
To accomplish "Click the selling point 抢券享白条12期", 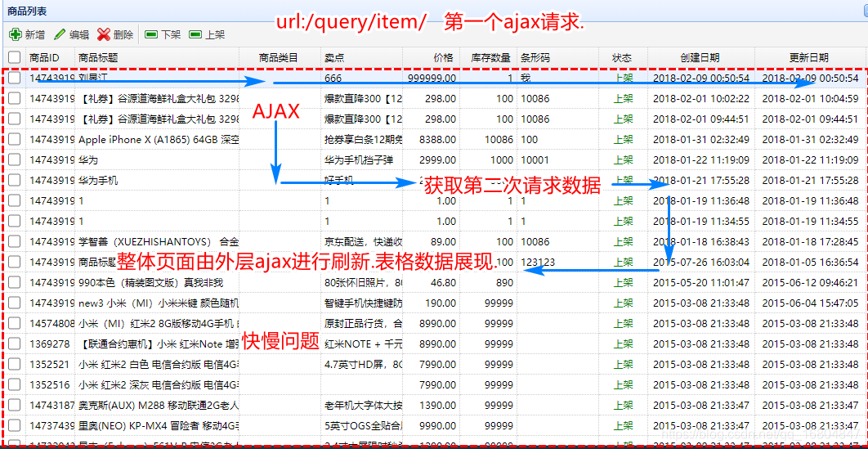I will pos(364,140).
